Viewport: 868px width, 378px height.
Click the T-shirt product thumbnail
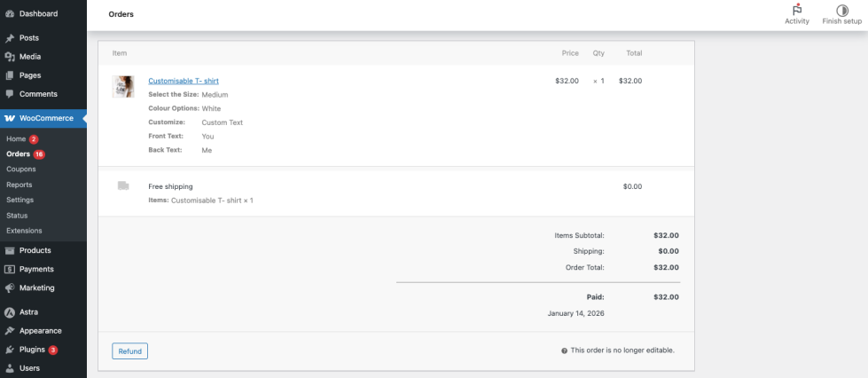coord(122,86)
